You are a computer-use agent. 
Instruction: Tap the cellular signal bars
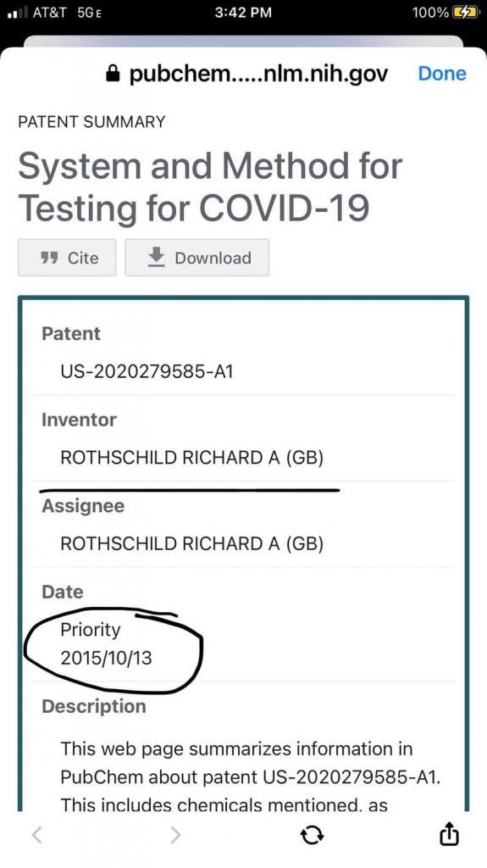point(17,12)
